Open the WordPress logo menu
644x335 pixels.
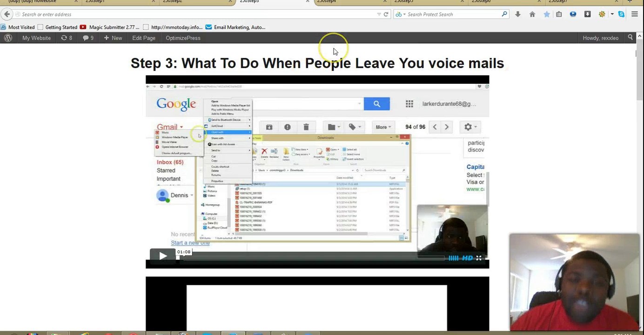coord(8,38)
